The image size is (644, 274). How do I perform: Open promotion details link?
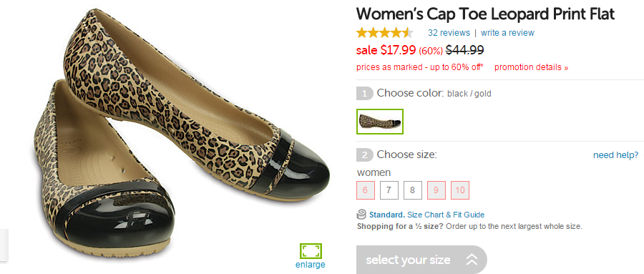(x=532, y=67)
